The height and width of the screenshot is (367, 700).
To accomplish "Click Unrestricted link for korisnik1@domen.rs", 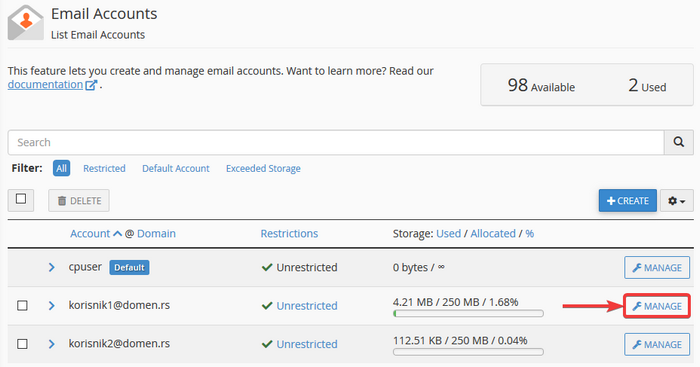I will (307, 306).
